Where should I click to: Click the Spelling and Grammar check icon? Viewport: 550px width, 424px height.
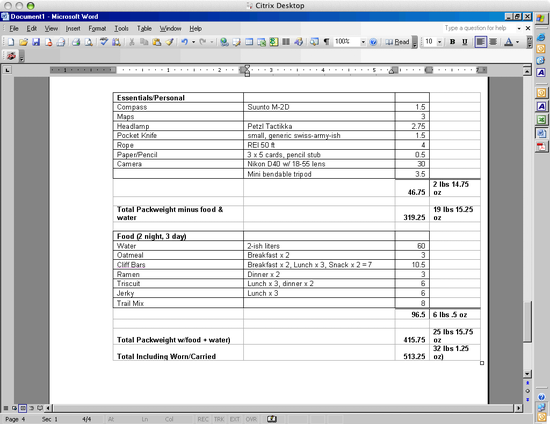pyautogui.click(x=103, y=42)
